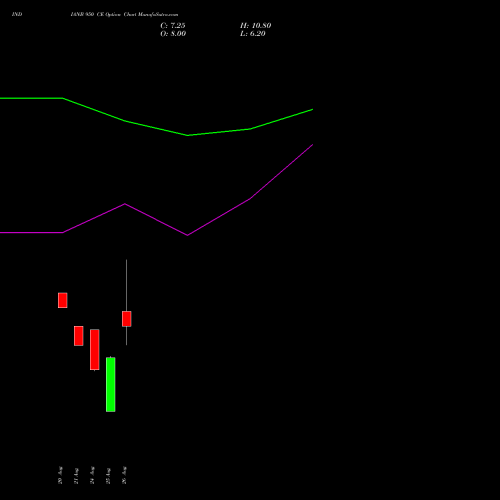Select the 21 Aug date label

pyautogui.click(x=76, y=476)
